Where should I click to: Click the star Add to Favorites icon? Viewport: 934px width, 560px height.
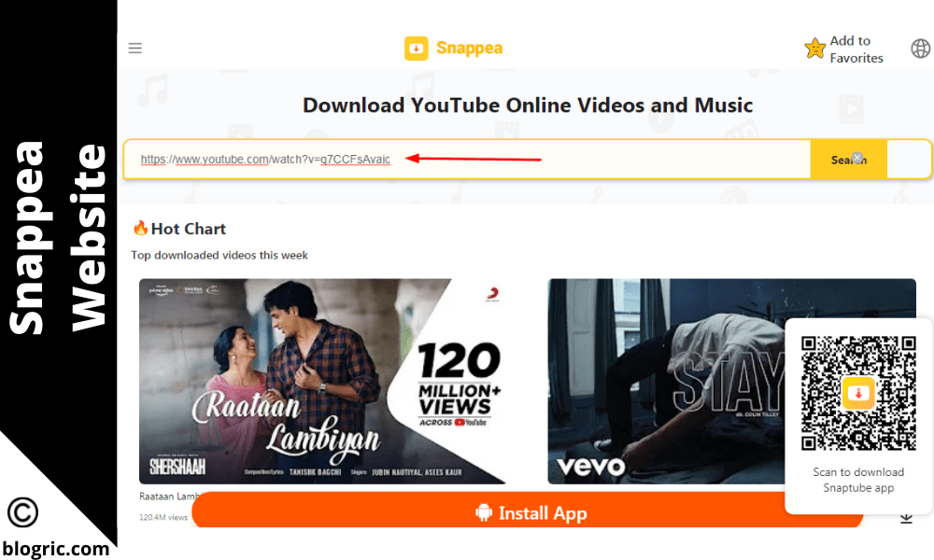click(x=814, y=49)
